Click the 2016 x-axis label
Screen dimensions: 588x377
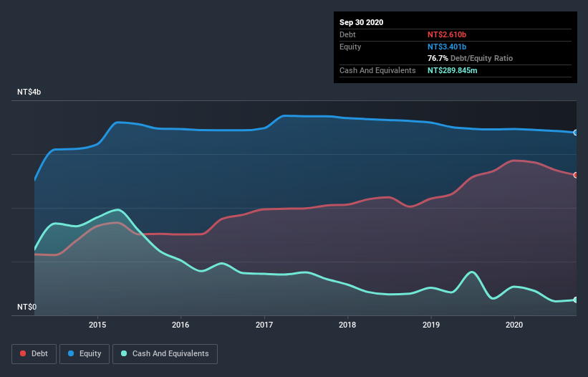point(180,325)
